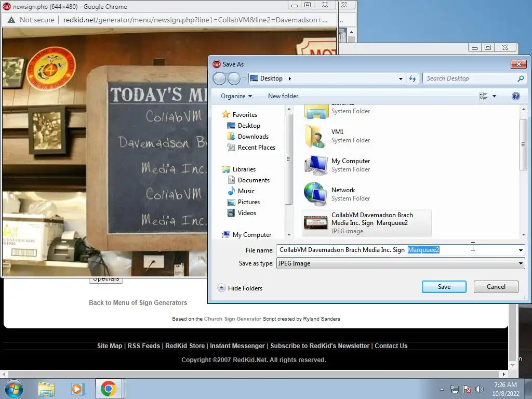Open the Windows Start menu

coord(14,389)
